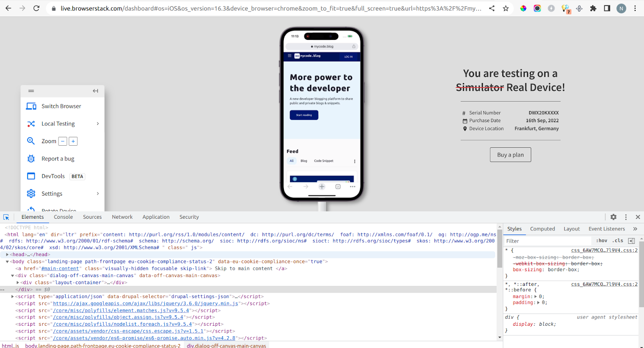Select the Layout pane tab
The height and width of the screenshot is (348, 644).
(571, 229)
